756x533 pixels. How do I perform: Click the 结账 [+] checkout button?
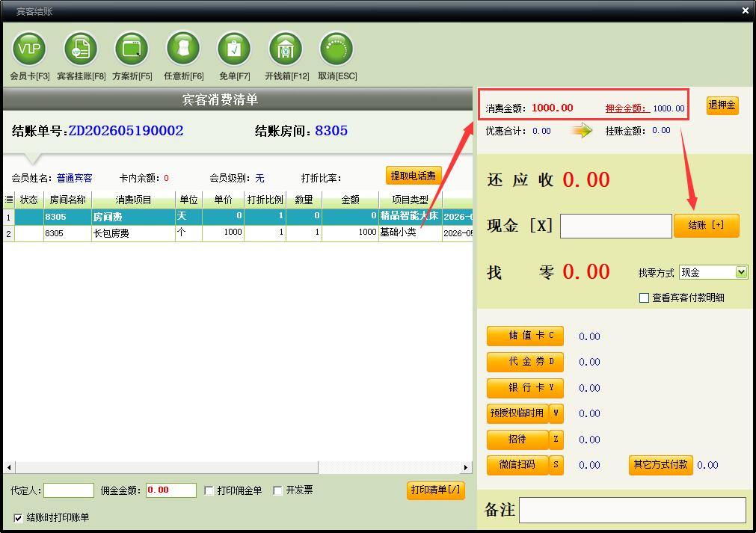(707, 226)
